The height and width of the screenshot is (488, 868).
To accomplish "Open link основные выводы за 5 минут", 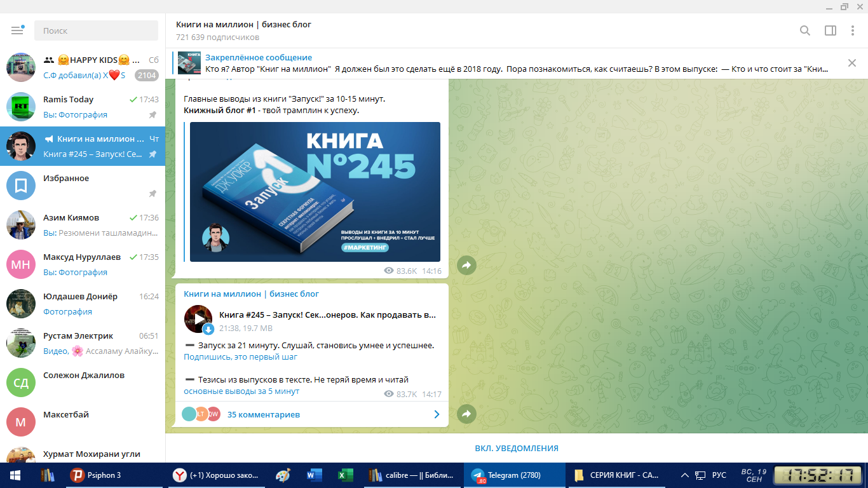I will point(241,391).
